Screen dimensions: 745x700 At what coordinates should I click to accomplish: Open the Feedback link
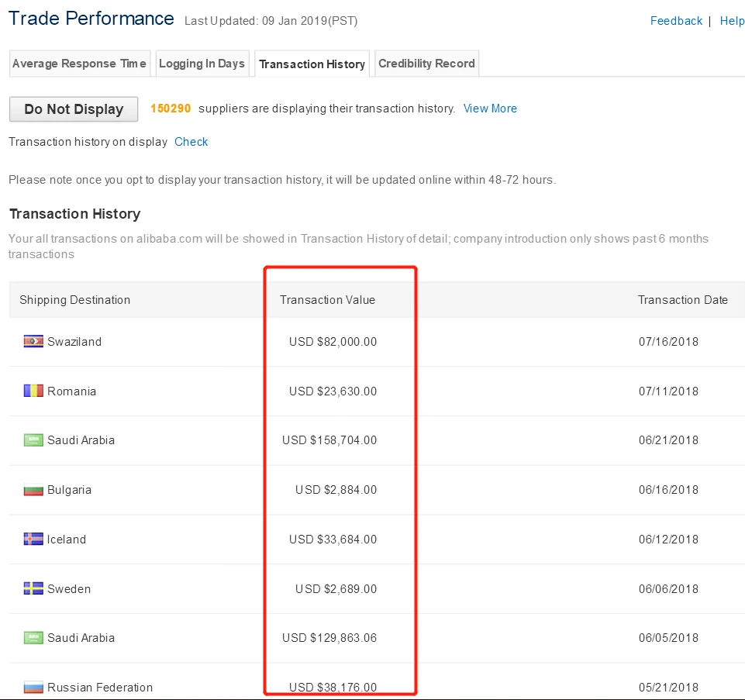[x=676, y=21]
